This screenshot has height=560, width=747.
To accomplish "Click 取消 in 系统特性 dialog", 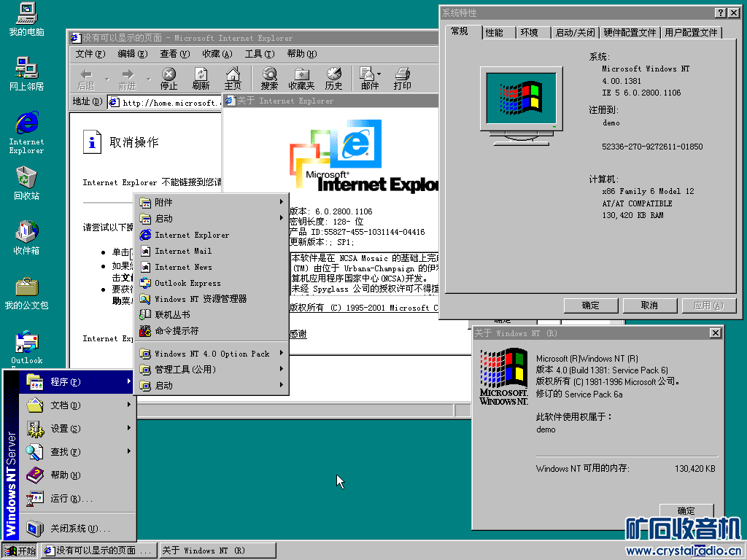I will coord(649,306).
